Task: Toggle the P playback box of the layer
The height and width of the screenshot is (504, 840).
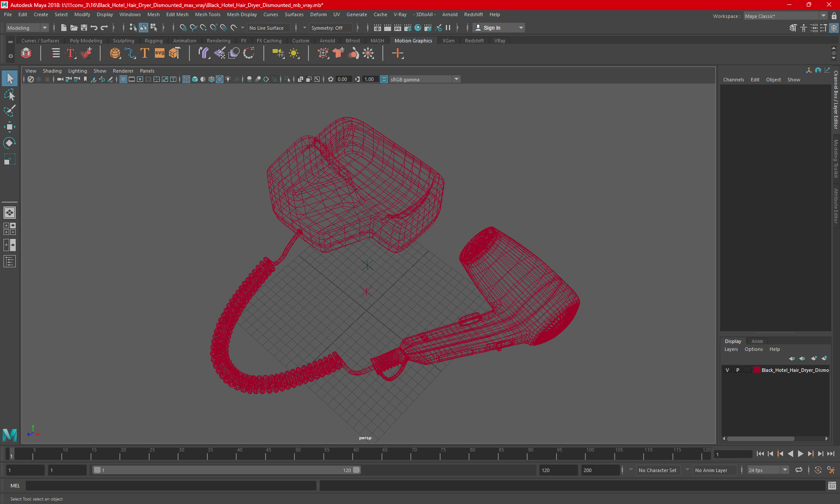Action: [x=738, y=370]
